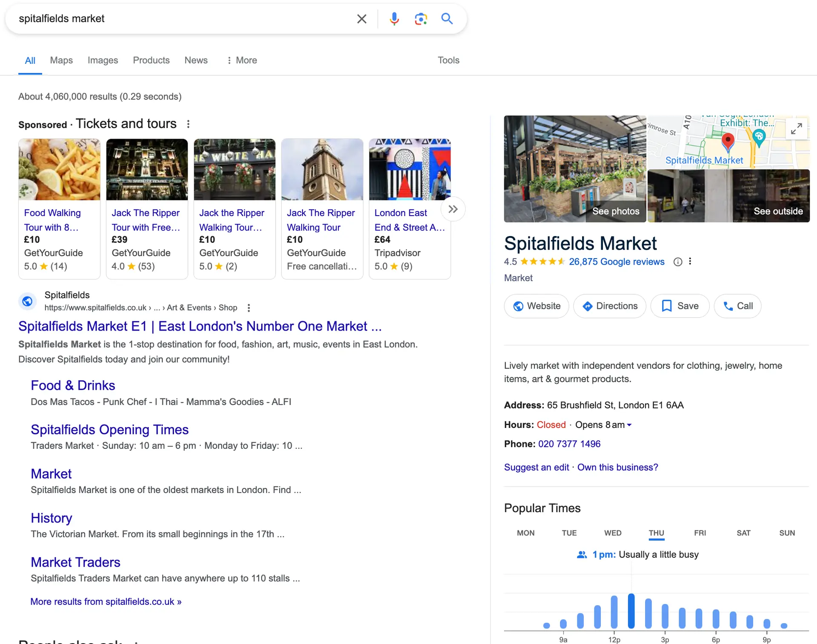Image resolution: width=817 pixels, height=644 pixels.
Task: Open options dots beside Sponsored Tickets and tours
Action: point(188,124)
